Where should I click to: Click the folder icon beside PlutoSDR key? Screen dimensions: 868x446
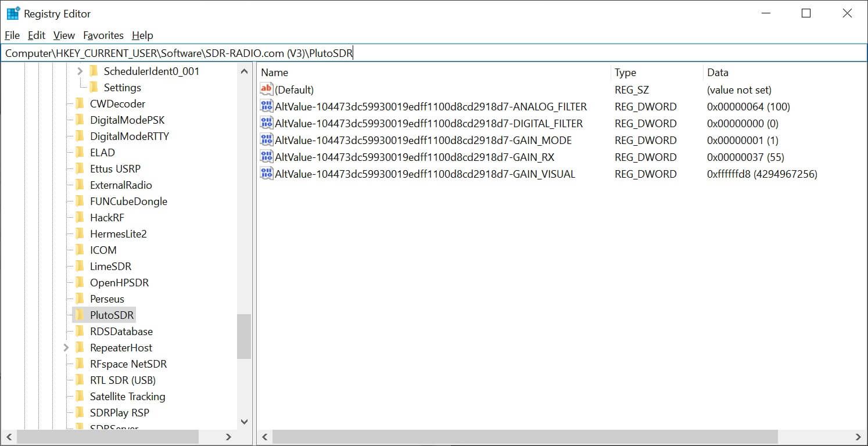point(80,315)
